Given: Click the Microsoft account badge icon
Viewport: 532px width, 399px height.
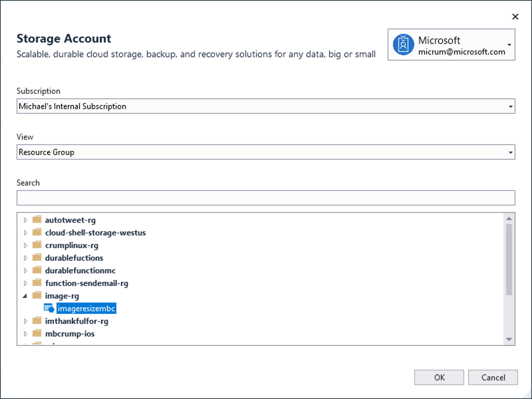Looking at the screenshot, I should (403, 45).
